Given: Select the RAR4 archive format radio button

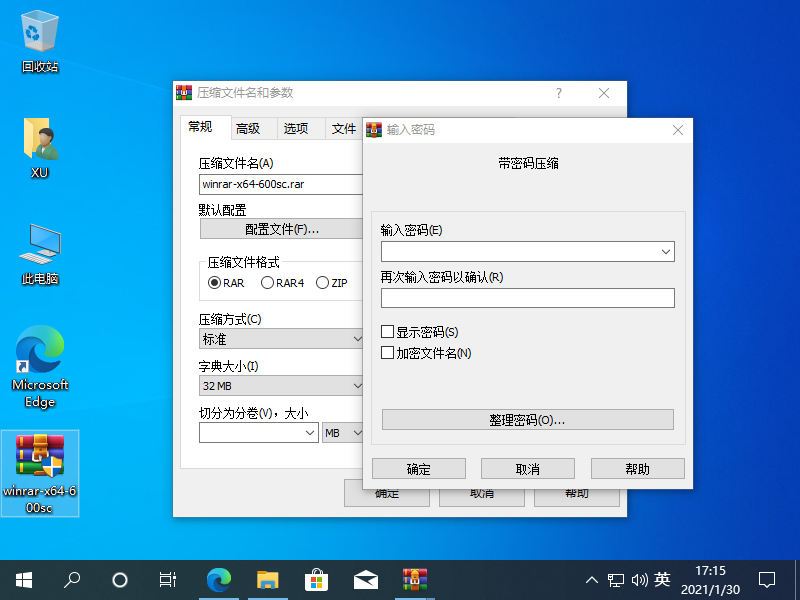Looking at the screenshot, I should click(267, 283).
